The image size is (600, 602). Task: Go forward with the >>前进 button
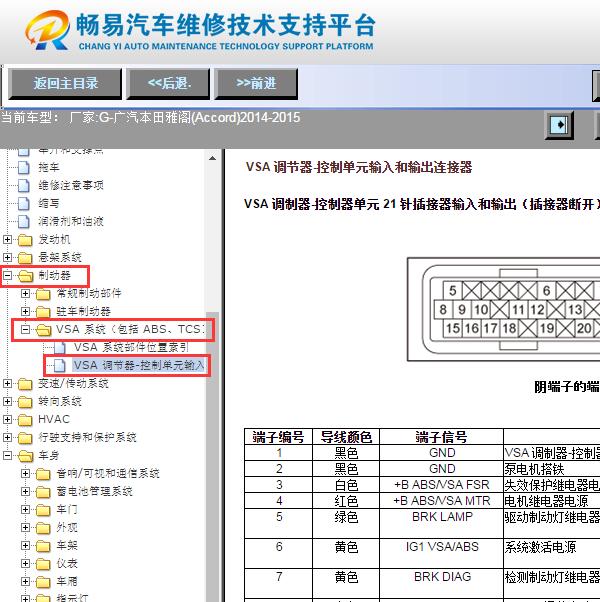point(256,84)
